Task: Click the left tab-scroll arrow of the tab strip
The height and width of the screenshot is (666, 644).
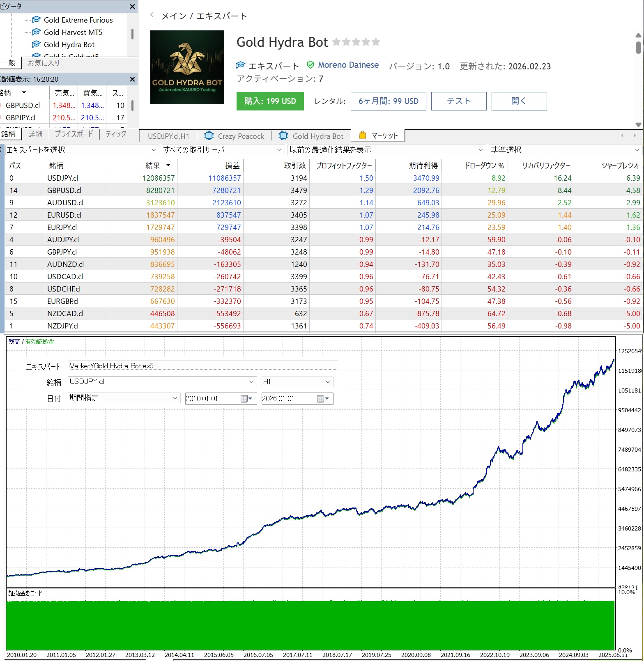Action: point(622,135)
